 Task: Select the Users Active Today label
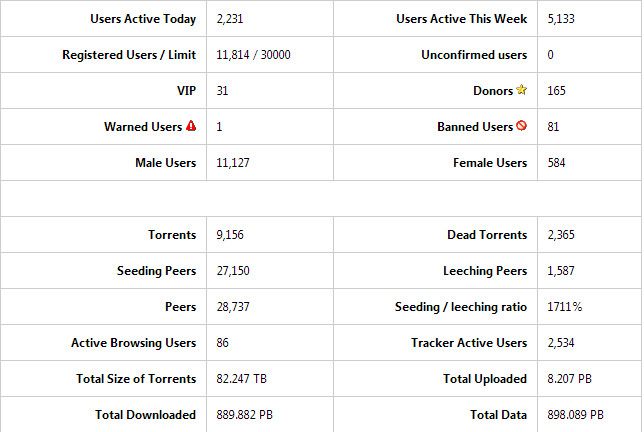pos(143,19)
